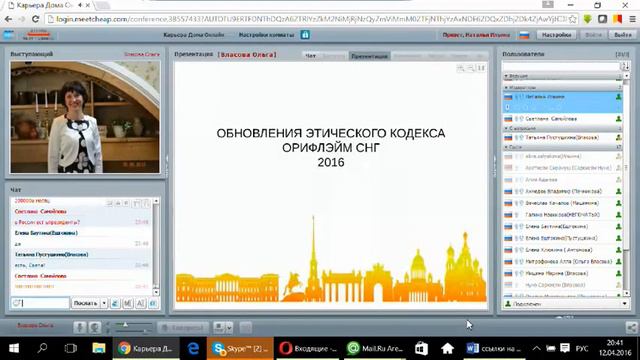The width and height of the screenshot is (640, 360).
Task: Click the webcam button in the bottom bar
Action: (x=94, y=327)
